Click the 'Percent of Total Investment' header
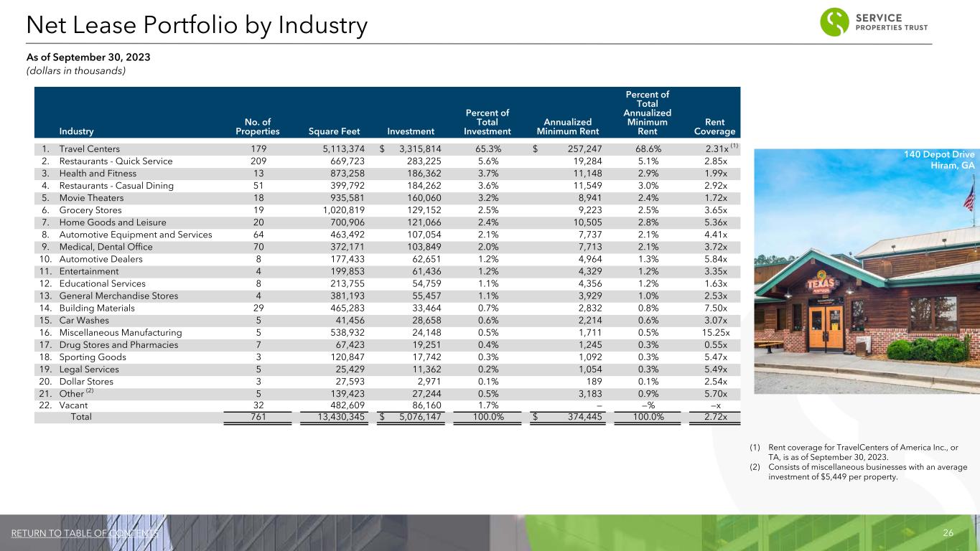980x551 pixels. [487, 121]
